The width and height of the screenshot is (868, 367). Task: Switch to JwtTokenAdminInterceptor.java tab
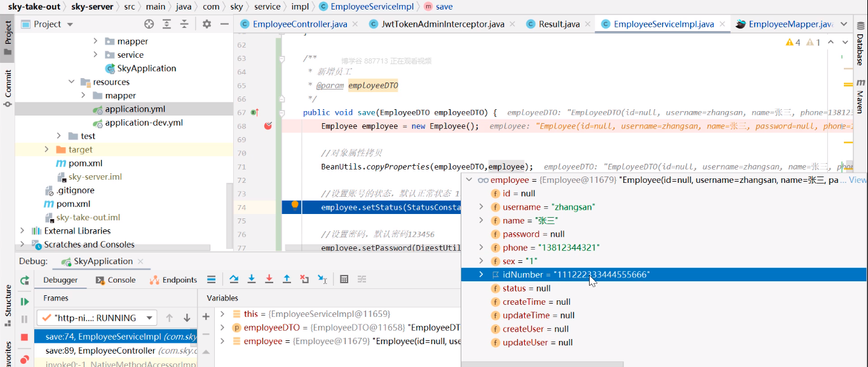[x=444, y=24]
